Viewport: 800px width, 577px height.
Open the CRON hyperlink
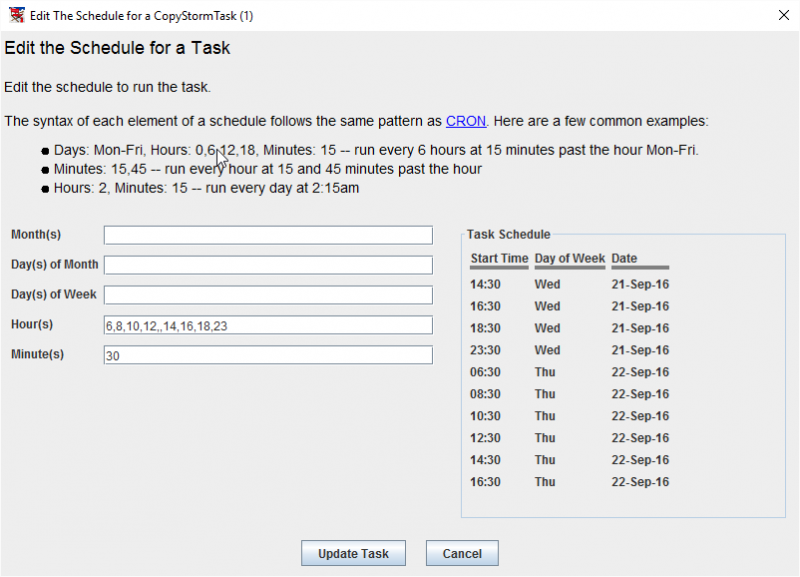tap(465, 121)
